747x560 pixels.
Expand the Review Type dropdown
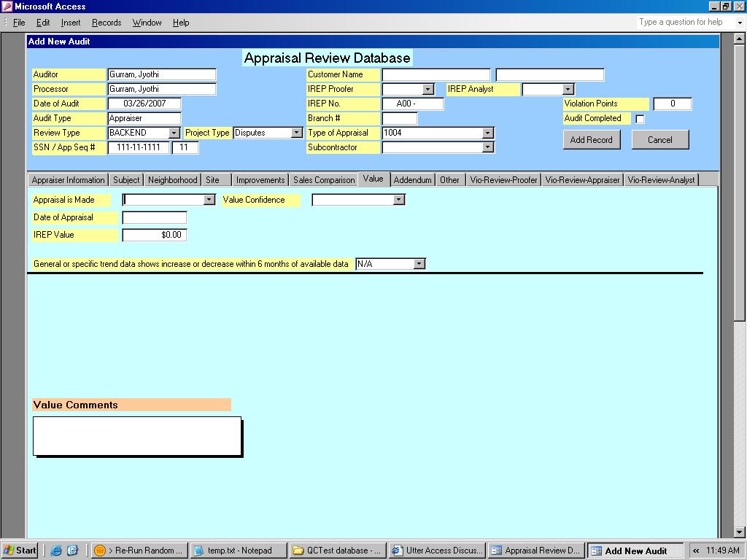174,133
